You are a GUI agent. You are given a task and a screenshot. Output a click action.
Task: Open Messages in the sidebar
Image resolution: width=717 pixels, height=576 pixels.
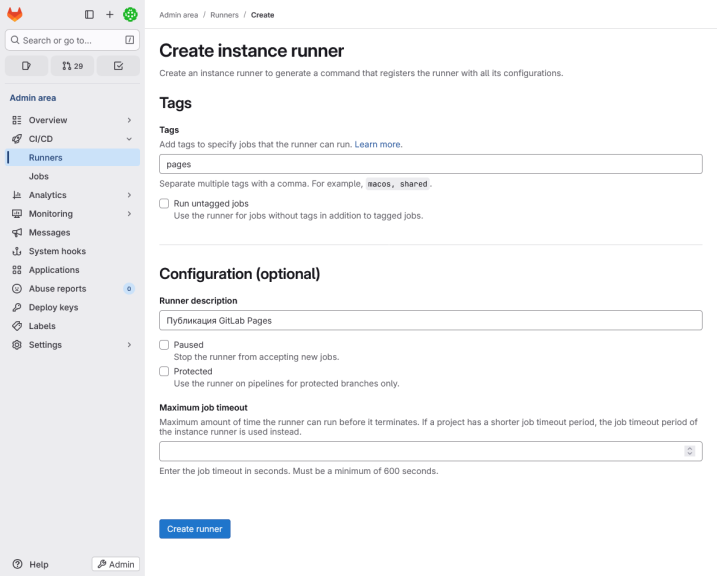pos(72,233)
